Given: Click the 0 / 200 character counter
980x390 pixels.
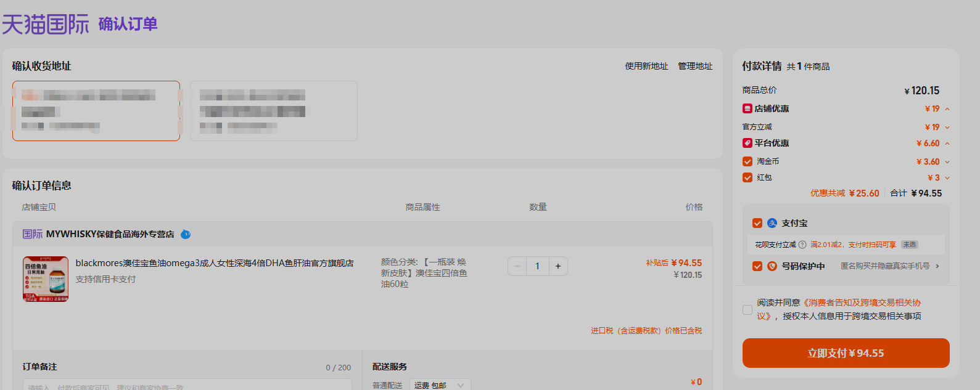Looking at the screenshot, I should point(339,368).
